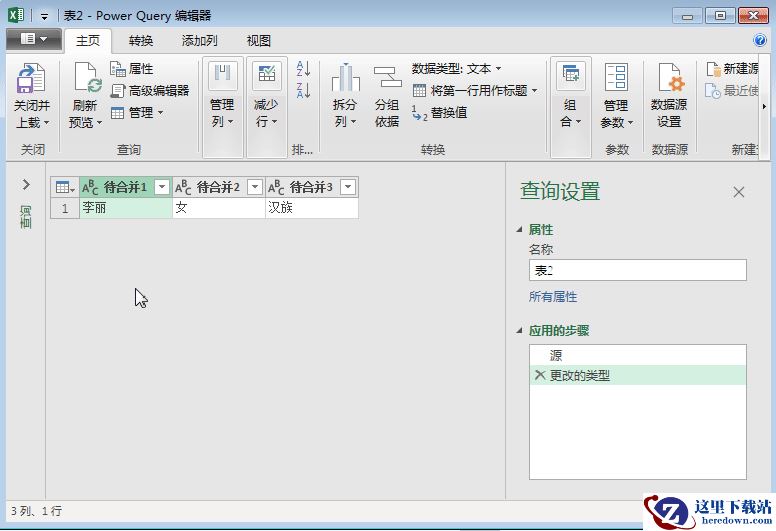Click the 管理列 manage columns icon
The image size is (776, 531).
coord(222,75)
